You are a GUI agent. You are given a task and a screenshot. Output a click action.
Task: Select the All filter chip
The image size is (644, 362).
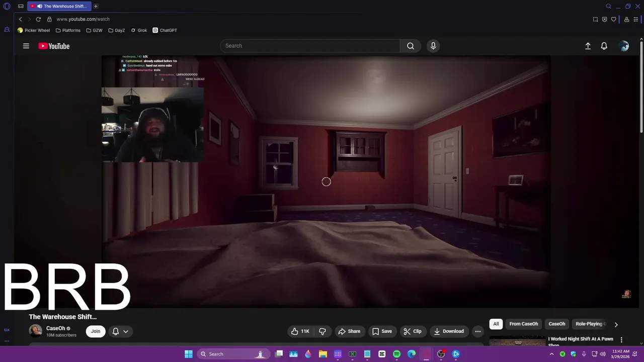tap(496, 324)
